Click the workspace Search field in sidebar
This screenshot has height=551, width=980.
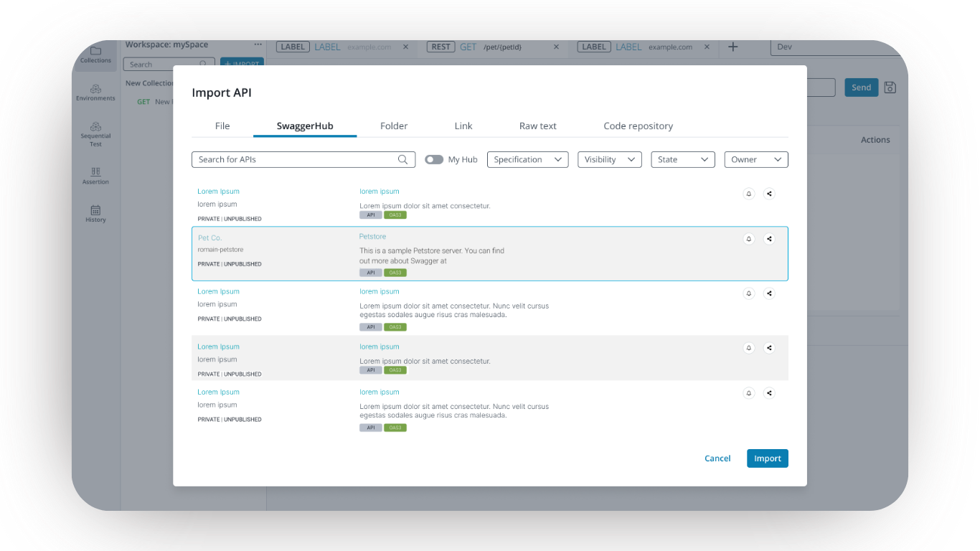(x=169, y=65)
